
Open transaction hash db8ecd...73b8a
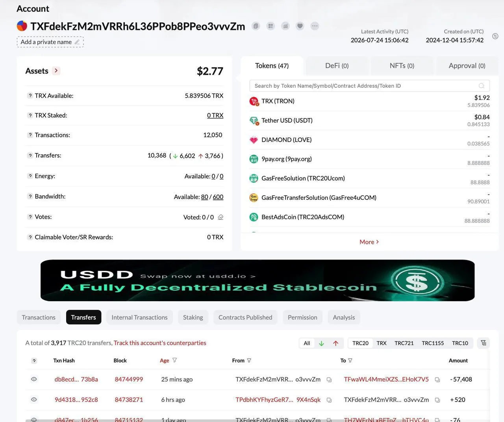coord(76,380)
